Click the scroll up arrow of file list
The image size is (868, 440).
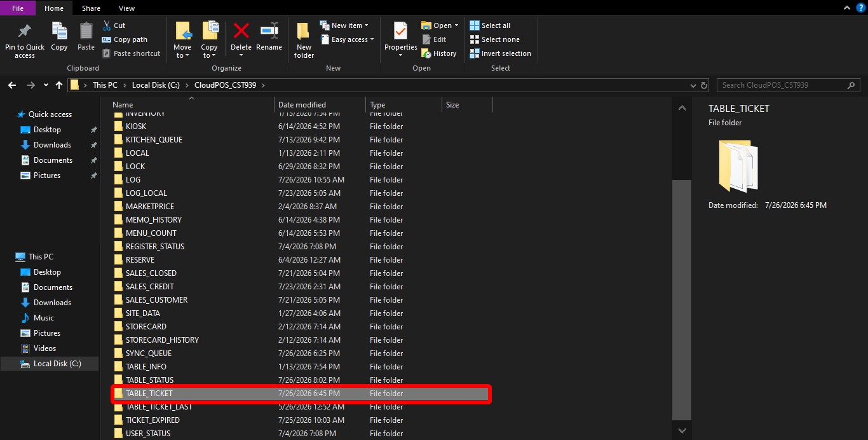[x=682, y=107]
